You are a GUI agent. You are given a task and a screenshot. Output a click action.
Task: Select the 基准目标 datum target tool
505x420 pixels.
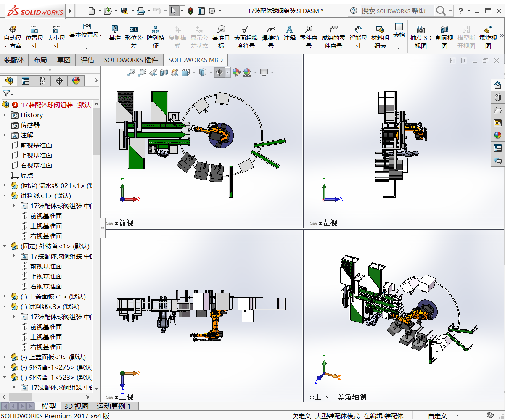[x=221, y=37]
